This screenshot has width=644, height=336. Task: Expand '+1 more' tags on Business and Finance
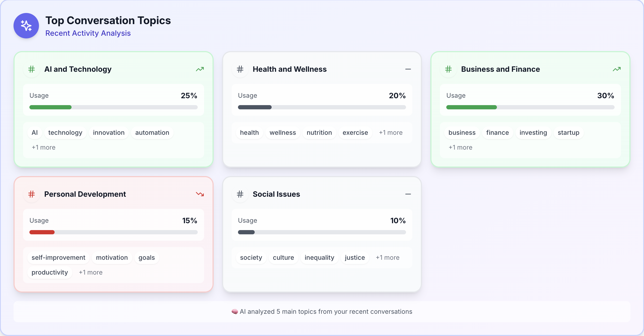point(460,147)
